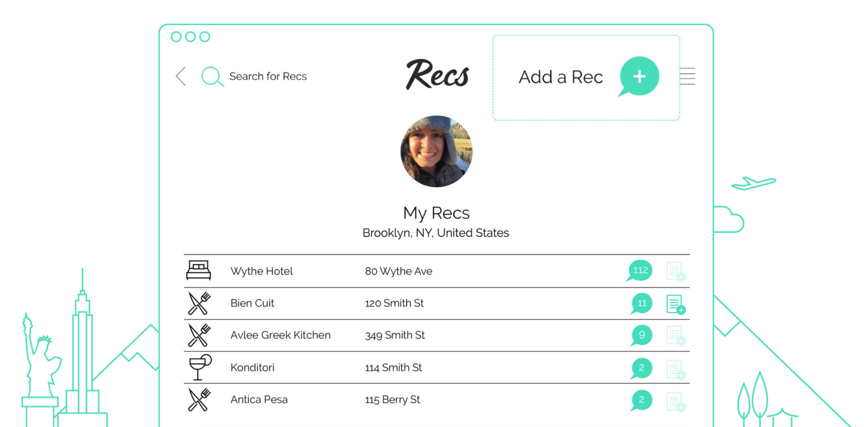Open the 11 comments bubble for Bien Cuit
This screenshot has height=427, width=868.
641,304
